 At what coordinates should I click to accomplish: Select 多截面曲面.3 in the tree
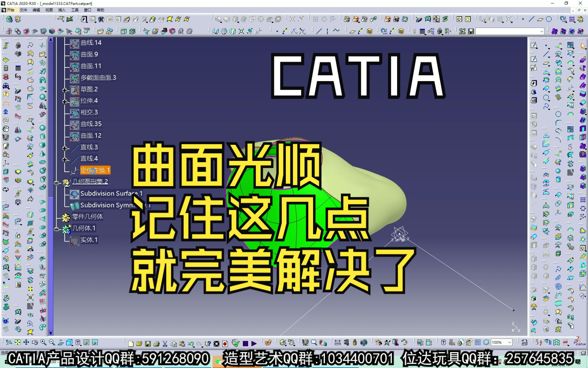point(98,77)
